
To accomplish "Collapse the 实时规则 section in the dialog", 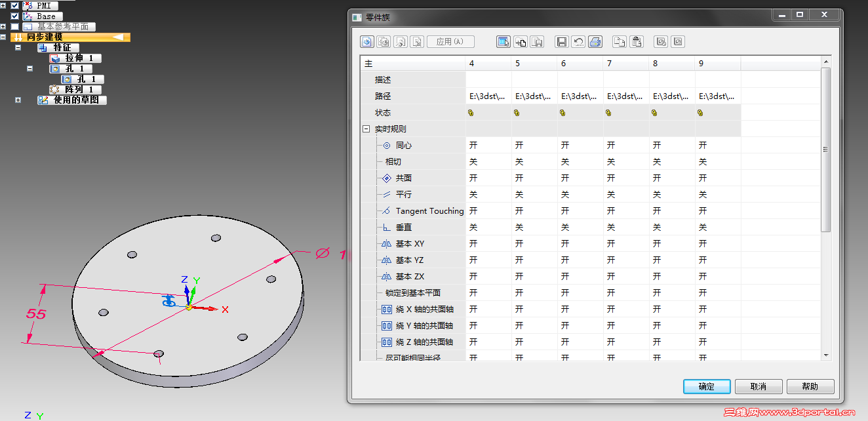I will point(366,129).
